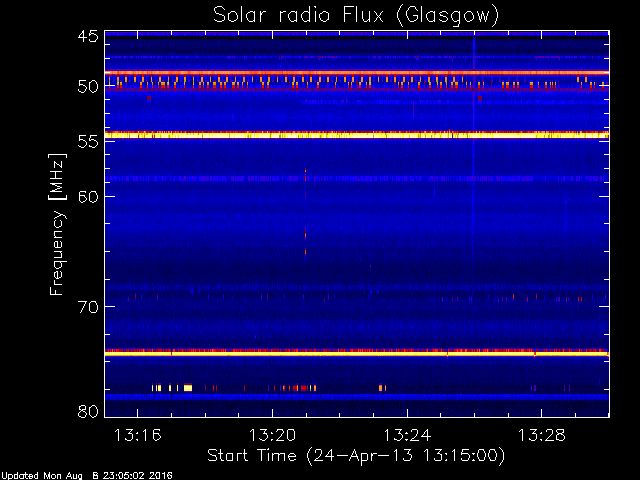Viewport: 640px width, 480px height.
Task: Click the 45 frequency tick label
Action: [88, 36]
